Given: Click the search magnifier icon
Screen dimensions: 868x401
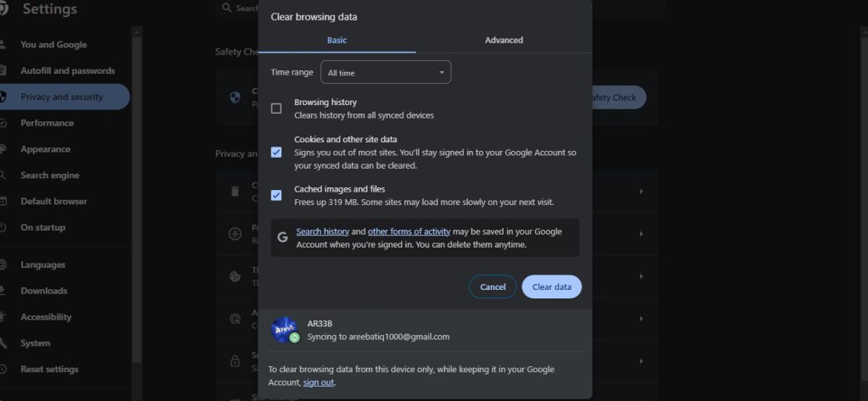Looking at the screenshot, I should pyautogui.click(x=226, y=8).
